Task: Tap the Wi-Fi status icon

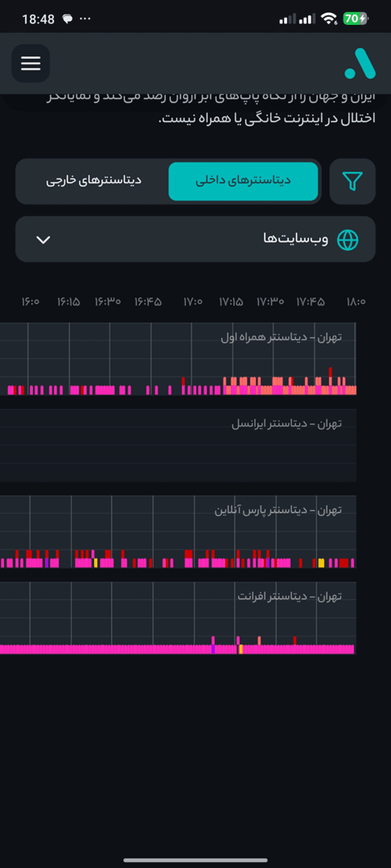Action: pyautogui.click(x=328, y=19)
